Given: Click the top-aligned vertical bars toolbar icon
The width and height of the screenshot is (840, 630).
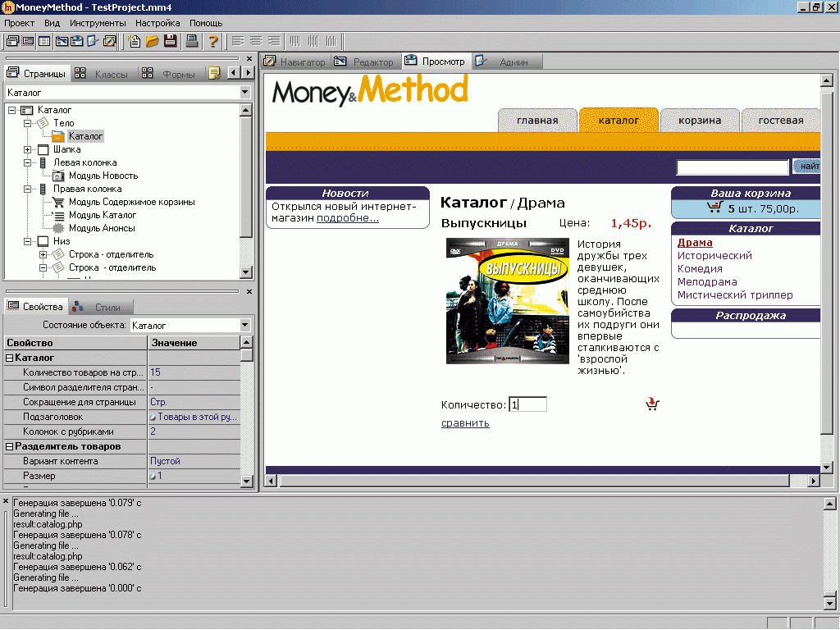Looking at the screenshot, I should pos(295,41).
